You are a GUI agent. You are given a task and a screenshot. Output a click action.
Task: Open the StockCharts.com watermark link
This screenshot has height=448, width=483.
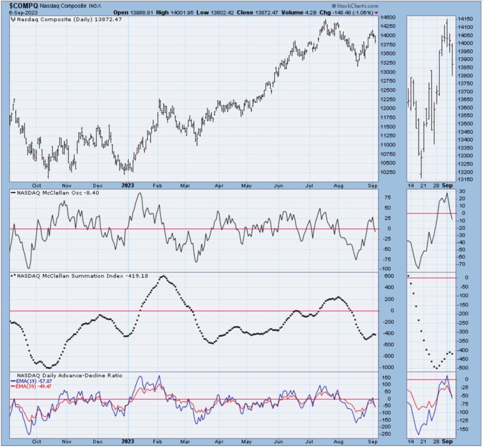[355, 6]
